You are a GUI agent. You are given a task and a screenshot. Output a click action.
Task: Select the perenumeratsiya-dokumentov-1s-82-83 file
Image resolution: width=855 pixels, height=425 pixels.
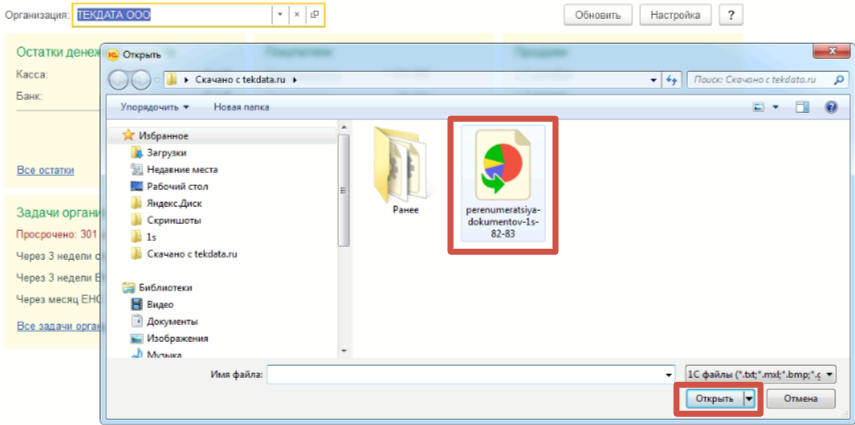(x=502, y=183)
